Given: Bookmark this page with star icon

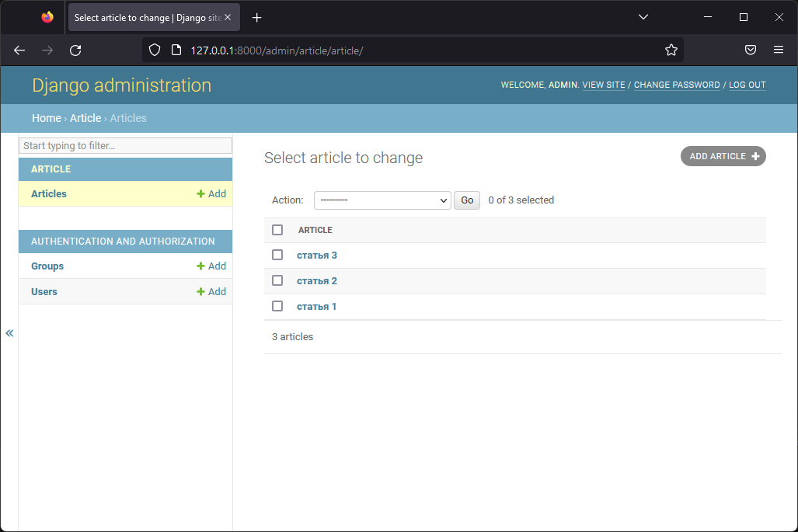Looking at the screenshot, I should click(x=671, y=50).
